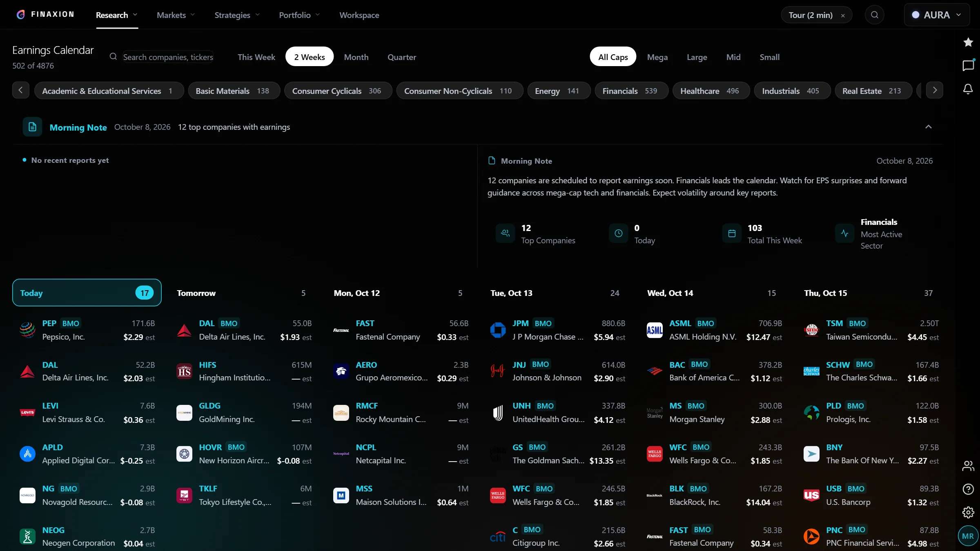Click the JPMorgan Chase logo icon
Image resolution: width=980 pixels, height=551 pixels.
[x=498, y=330]
